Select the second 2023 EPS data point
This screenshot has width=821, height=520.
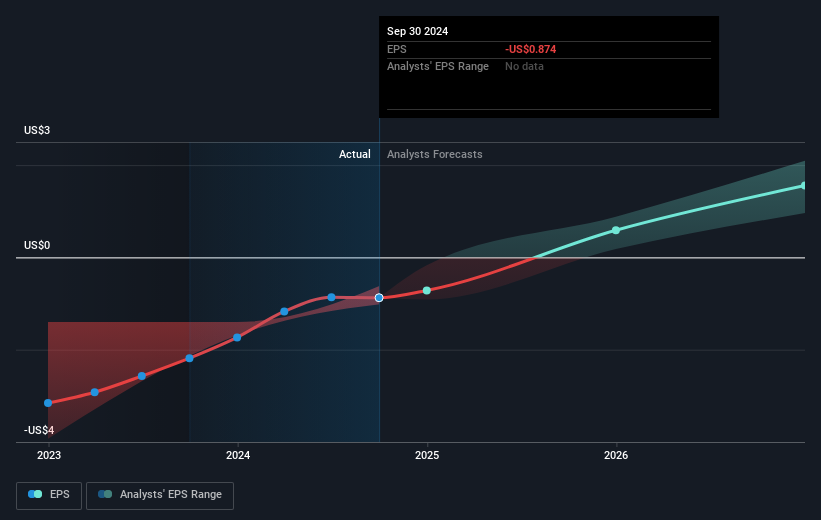(x=95, y=392)
